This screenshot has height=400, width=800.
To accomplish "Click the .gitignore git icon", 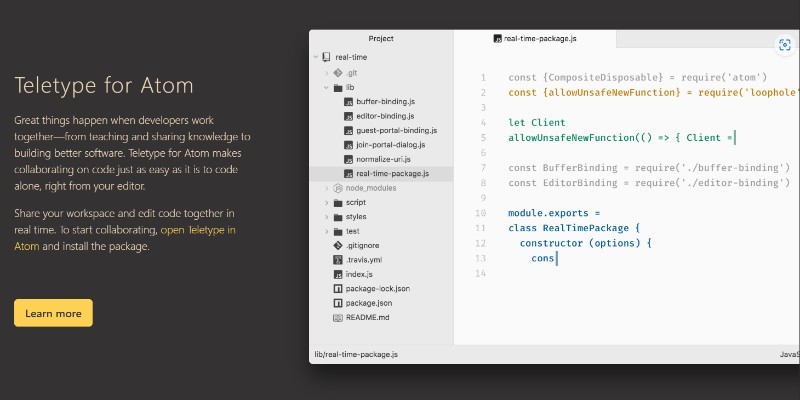I will click(x=337, y=245).
